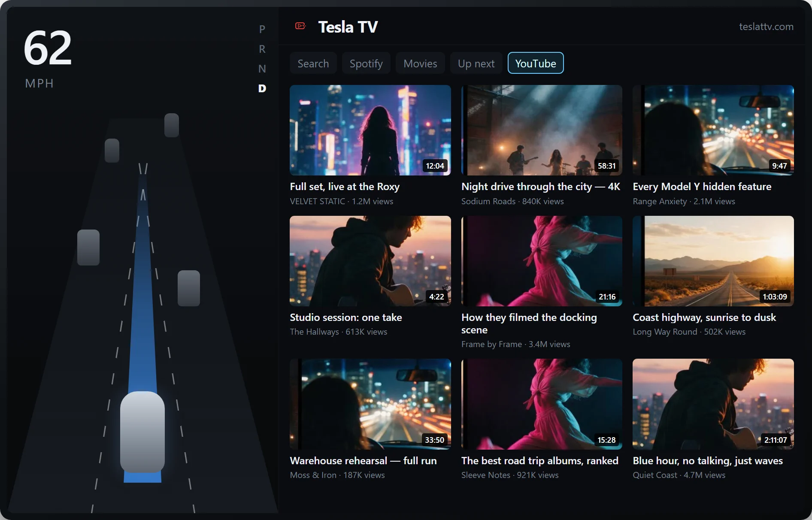The image size is (812, 520).
Task: Click the 4:22 duration badge
Action: [436, 296]
